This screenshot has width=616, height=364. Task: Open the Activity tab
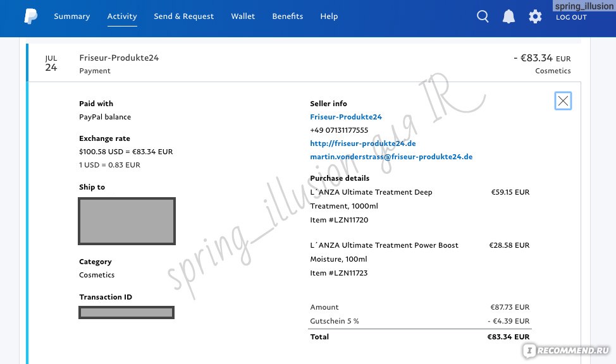[122, 16]
